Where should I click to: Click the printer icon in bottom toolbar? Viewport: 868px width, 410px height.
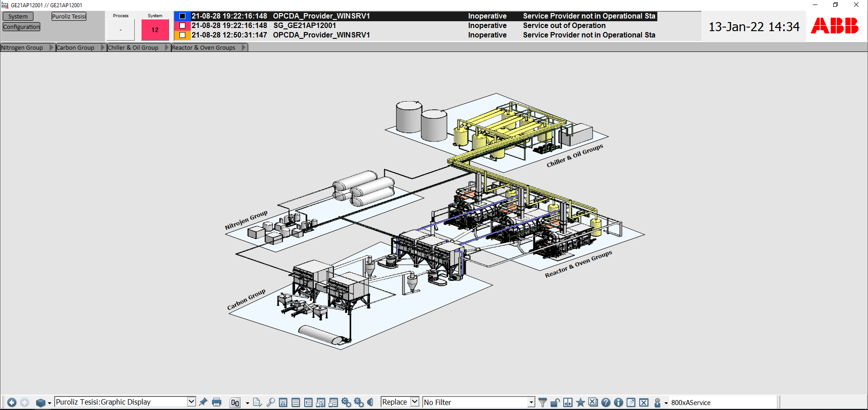click(x=217, y=402)
